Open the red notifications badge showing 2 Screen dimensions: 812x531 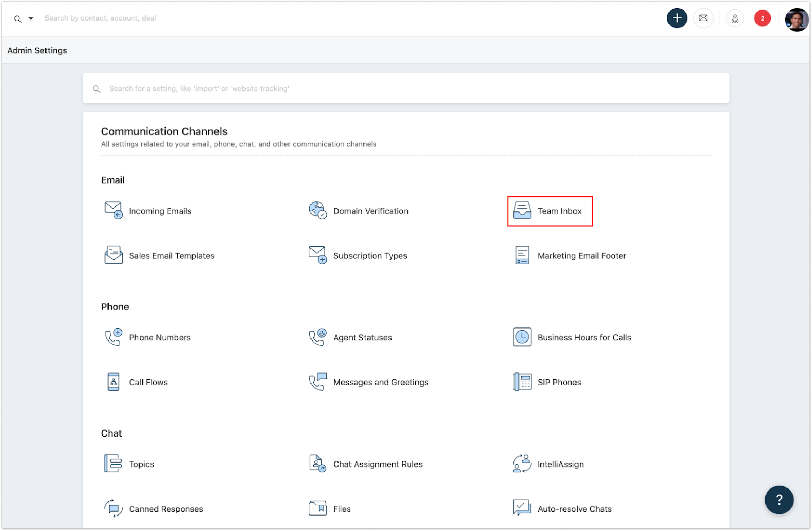(762, 18)
